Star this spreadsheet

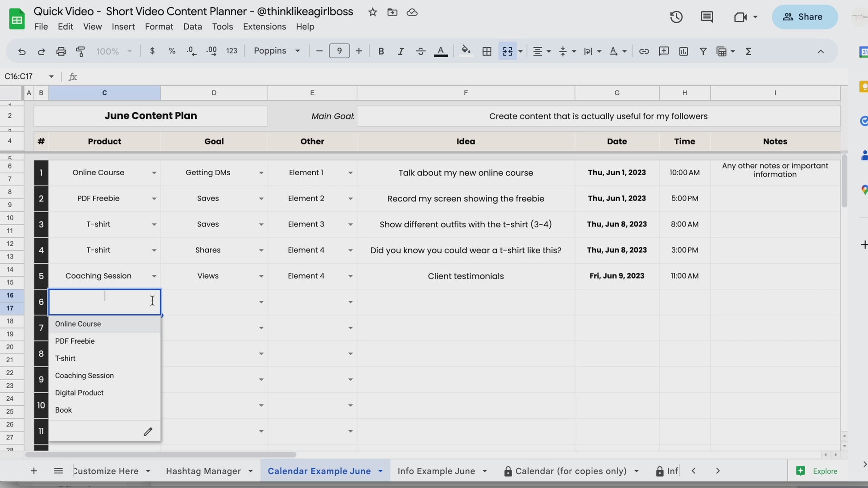point(372,12)
